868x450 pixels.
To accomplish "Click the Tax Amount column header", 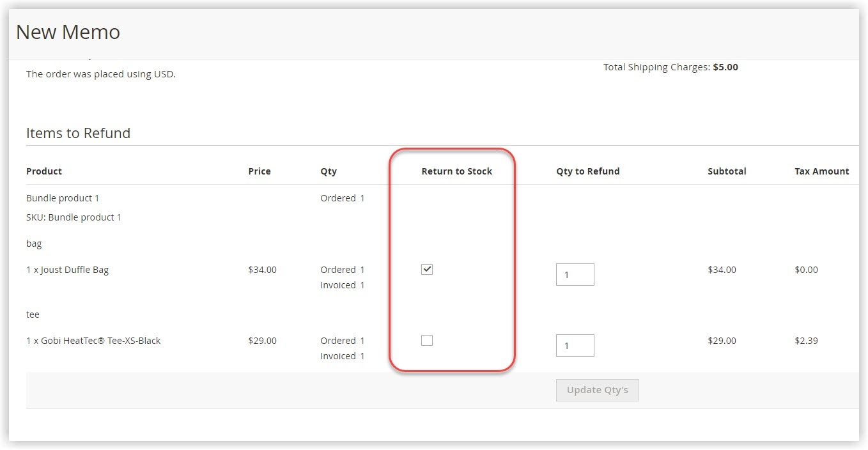I will tap(821, 171).
